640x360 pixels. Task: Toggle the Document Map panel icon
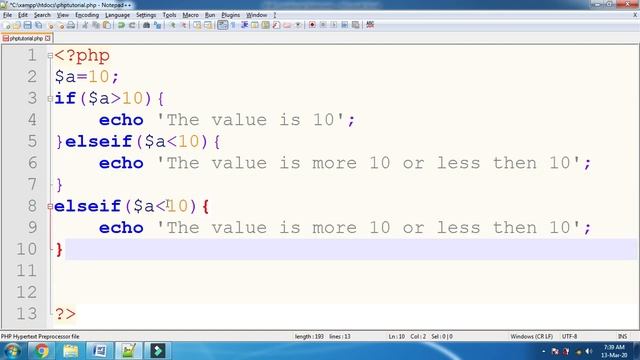coord(265,25)
